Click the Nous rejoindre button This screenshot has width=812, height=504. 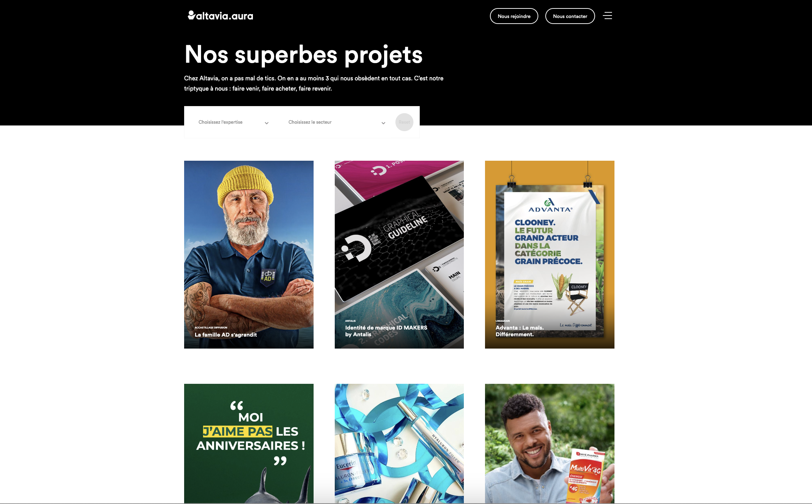click(514, 16)
